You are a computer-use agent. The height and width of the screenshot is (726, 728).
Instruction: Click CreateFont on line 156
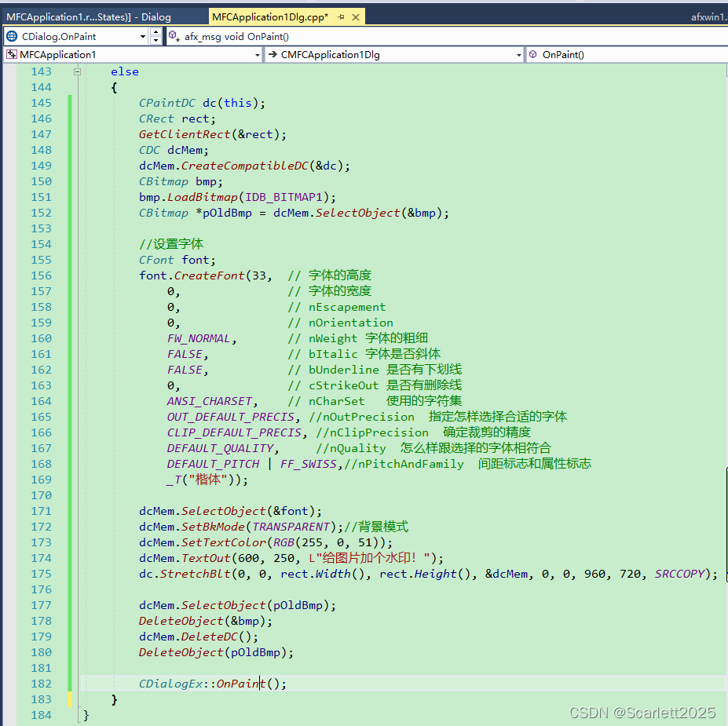(x=210, y=275)
